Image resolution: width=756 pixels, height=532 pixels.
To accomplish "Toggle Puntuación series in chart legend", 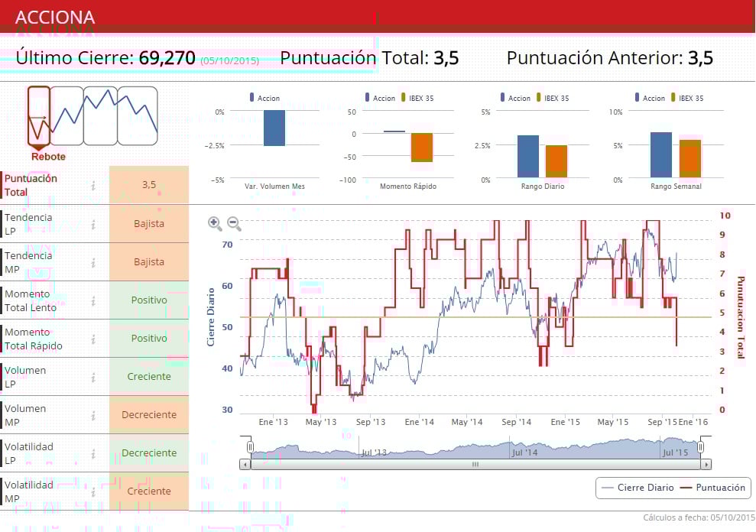I will click(x=712, y=488).
